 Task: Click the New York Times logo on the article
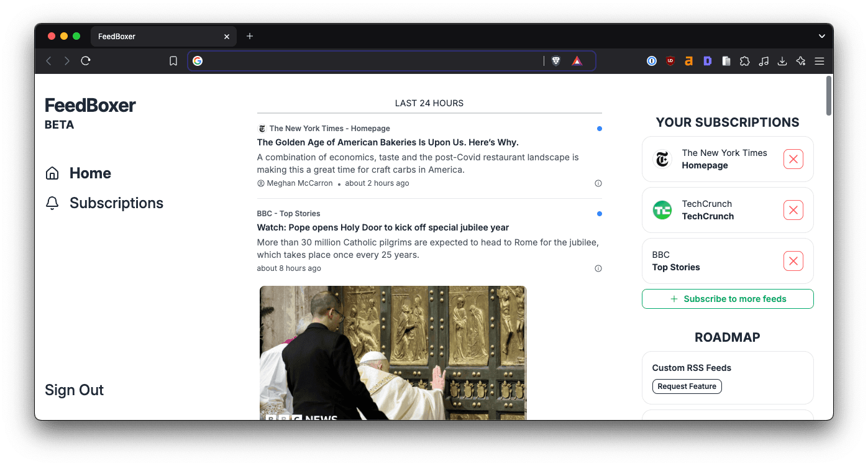(262, 128)
